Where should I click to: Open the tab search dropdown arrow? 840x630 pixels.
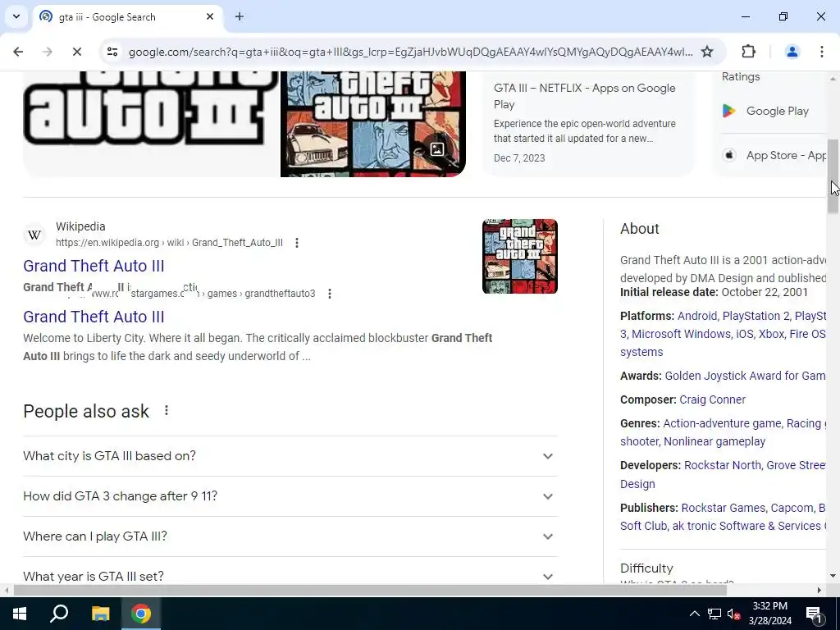coord(16,16)
